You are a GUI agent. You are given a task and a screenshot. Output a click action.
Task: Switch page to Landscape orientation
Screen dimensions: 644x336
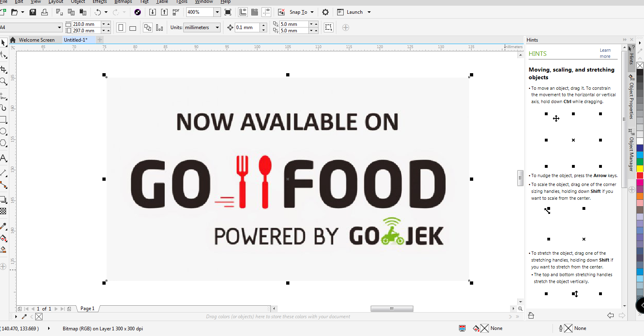133,28
